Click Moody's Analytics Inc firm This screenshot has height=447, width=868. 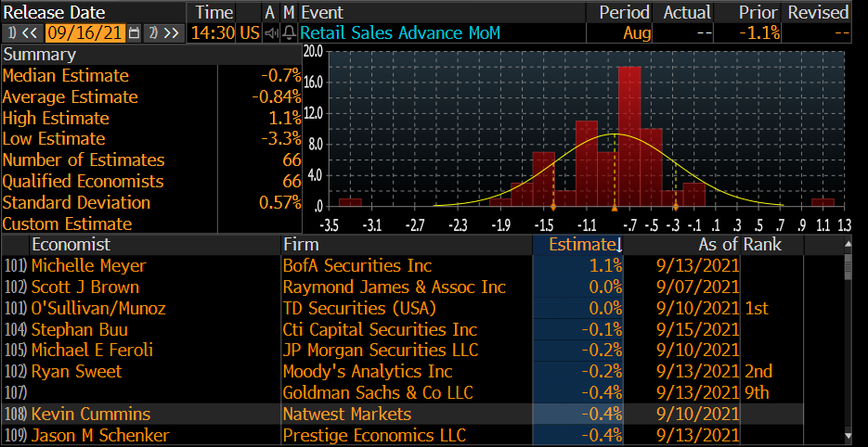[368, 371]
